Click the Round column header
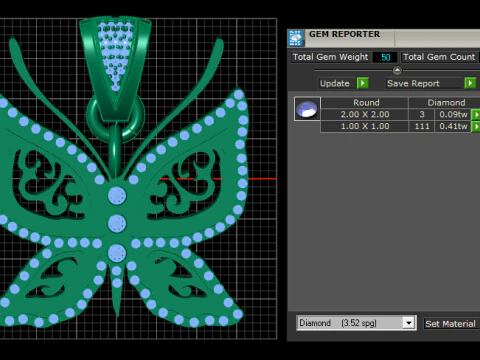 coord(366,102)
